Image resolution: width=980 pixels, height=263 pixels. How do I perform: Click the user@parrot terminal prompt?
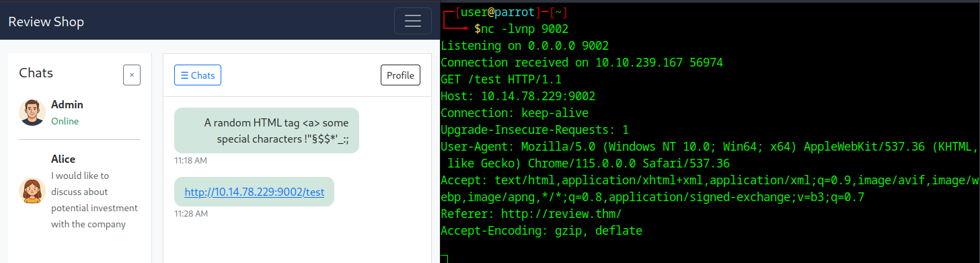pos(497,12)
